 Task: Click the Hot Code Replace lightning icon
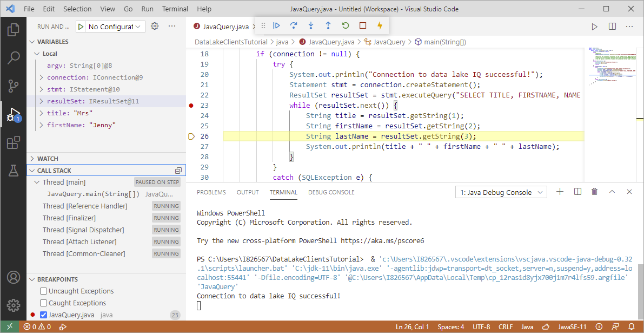click(x=380, y=26)
